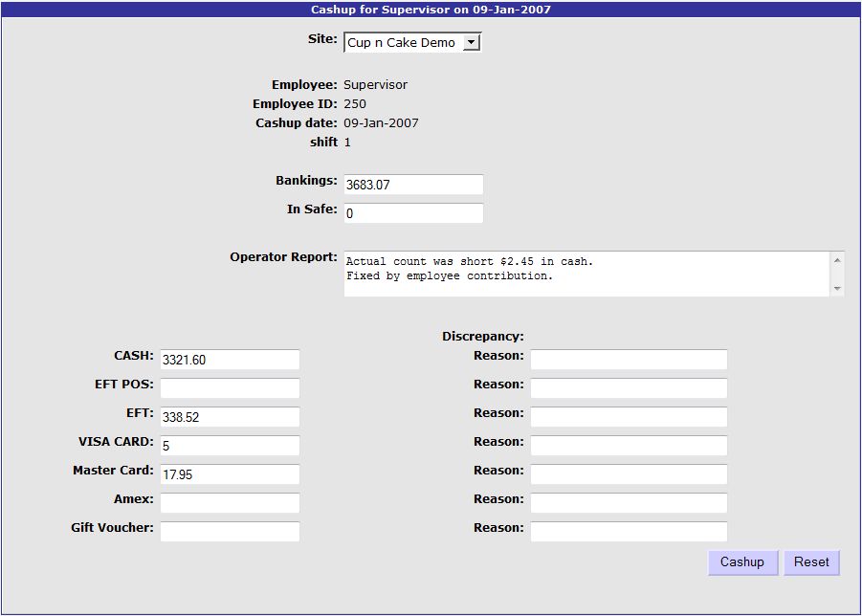
Task: Select the Master Card amount field
Action: (x=230, y=474)
